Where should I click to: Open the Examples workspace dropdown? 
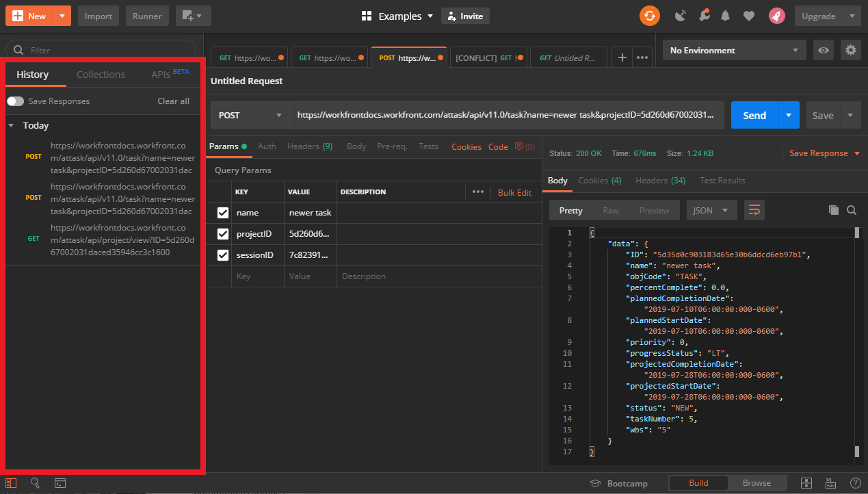coord(397,16)
